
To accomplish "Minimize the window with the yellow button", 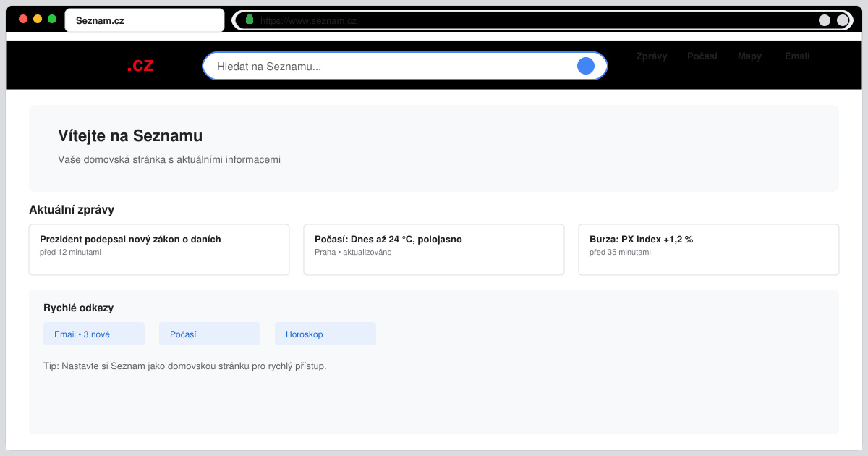I will (x=38, y=19).
